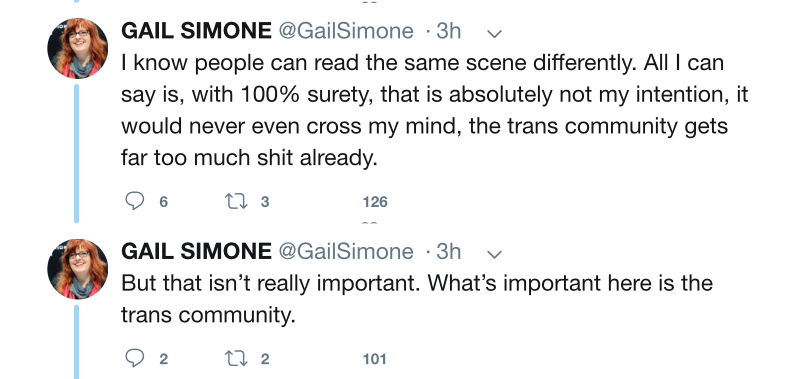Open Gail Simone's avatar on the first tweet

pyautogui.click(x=78, y=48)
